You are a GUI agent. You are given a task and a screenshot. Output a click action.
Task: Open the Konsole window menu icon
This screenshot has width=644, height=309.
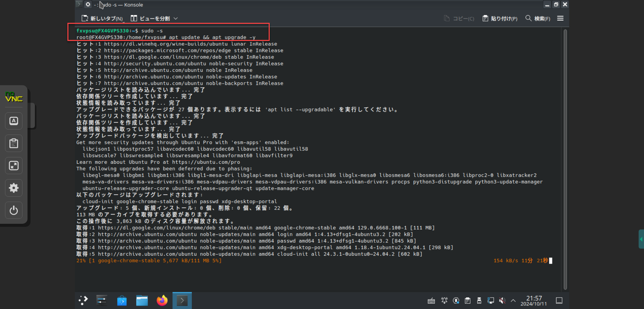tap(79, 4)
